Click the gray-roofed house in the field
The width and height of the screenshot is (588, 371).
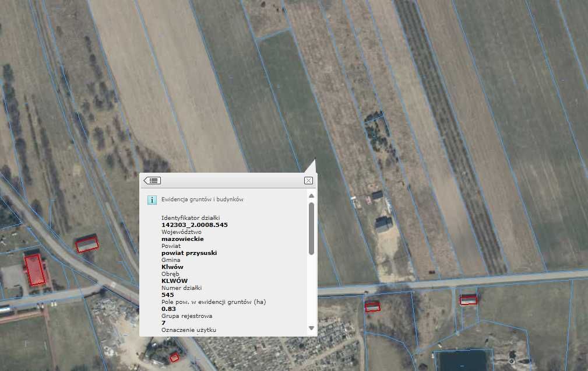coord(383,224)
